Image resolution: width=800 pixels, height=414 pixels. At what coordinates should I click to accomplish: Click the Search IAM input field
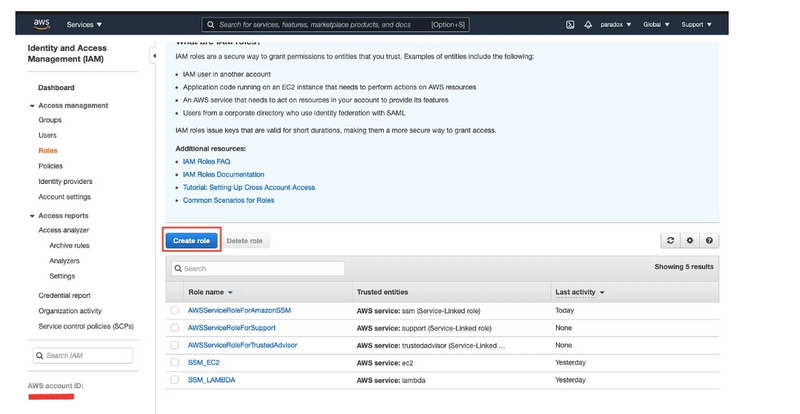tap(86, 355)
